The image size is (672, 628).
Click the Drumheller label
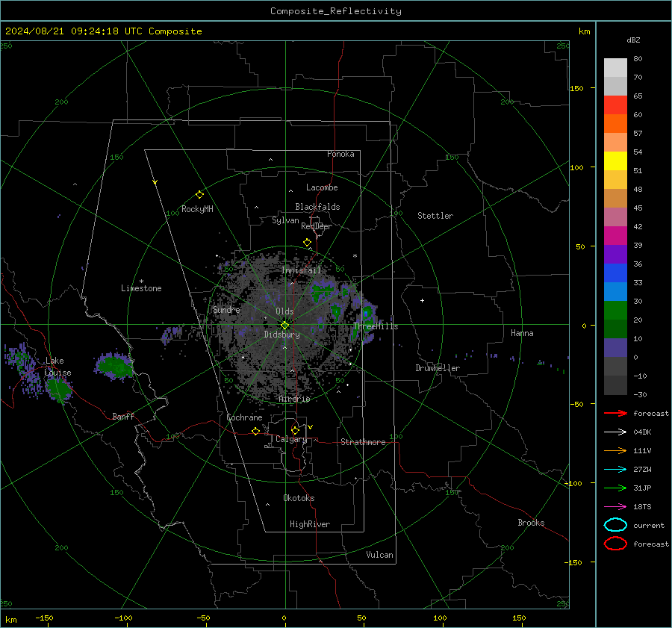click(438, 368)
